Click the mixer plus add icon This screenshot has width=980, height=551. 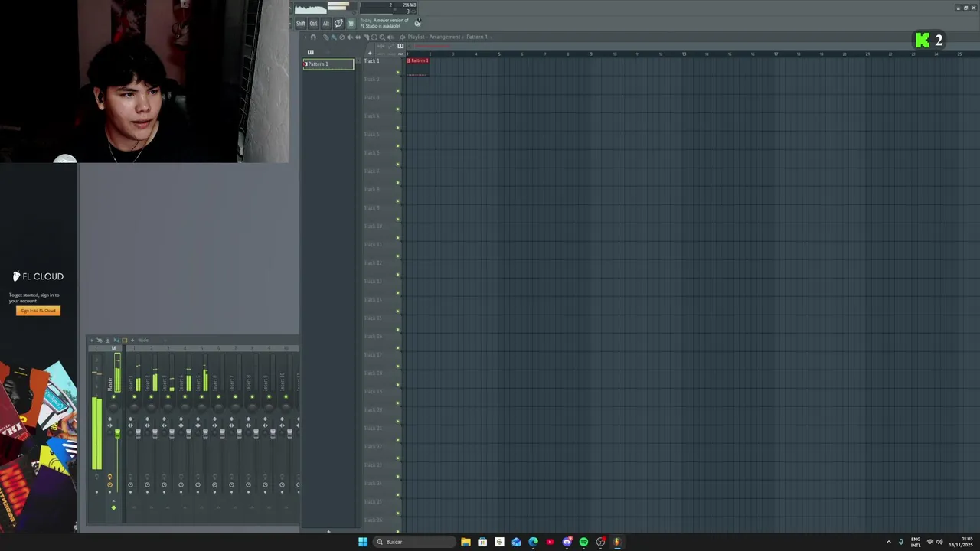click(x=132, y=340)
